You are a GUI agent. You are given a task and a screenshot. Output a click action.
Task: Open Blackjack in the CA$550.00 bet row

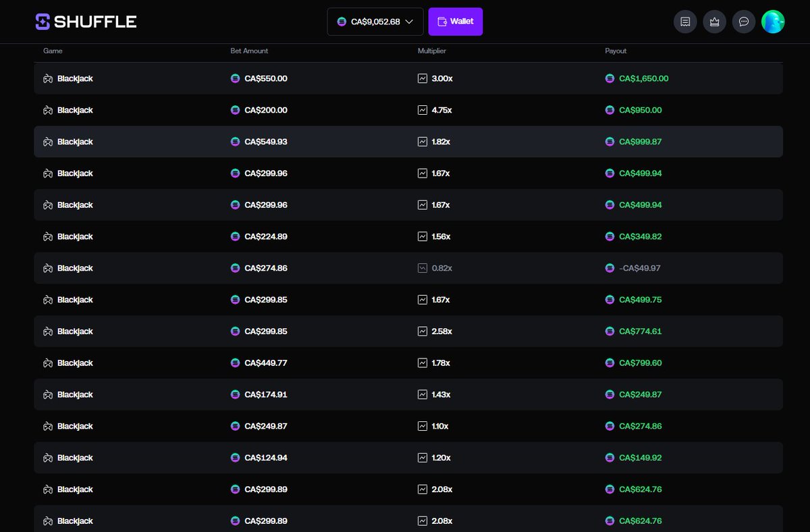(75, 78)
